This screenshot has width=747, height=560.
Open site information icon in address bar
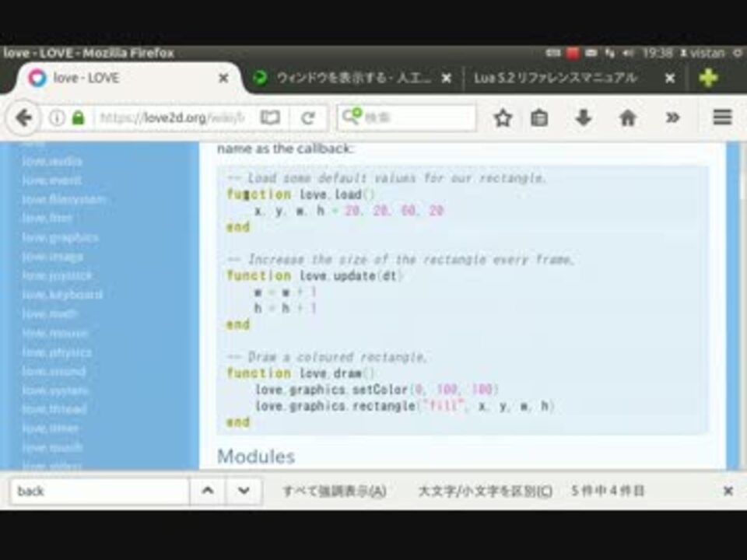57,117
